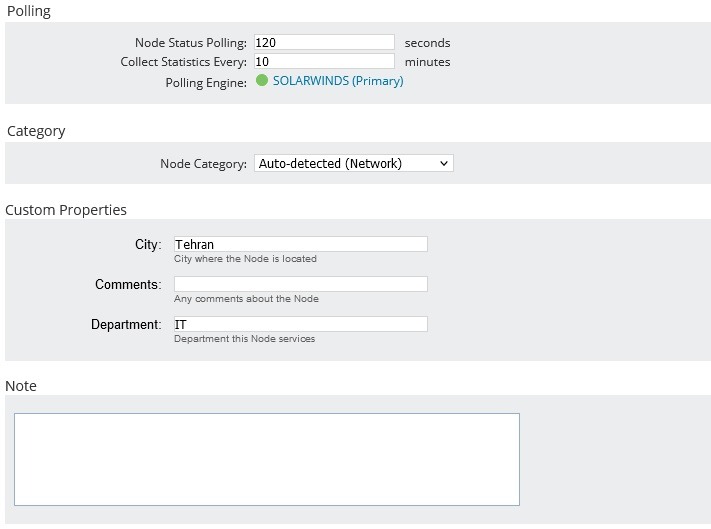
Task: Click the 'Node Category:' label
Action: pos(203,164)
